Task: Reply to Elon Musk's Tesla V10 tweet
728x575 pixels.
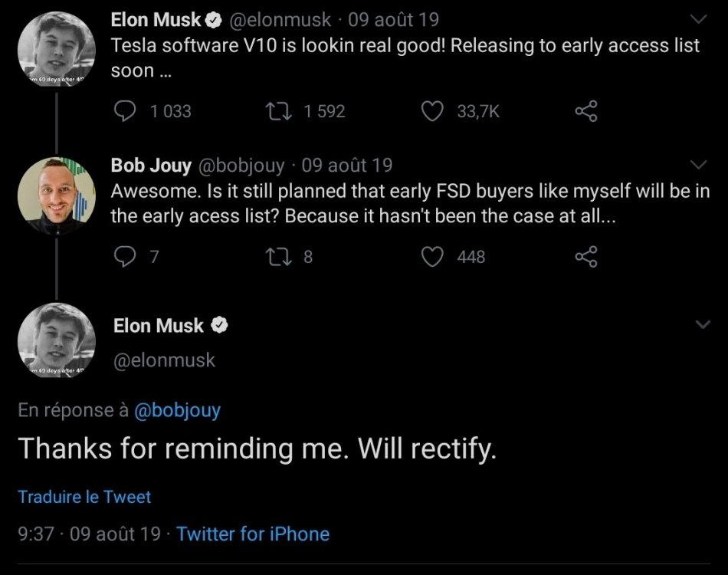Action: pos(125,112)
